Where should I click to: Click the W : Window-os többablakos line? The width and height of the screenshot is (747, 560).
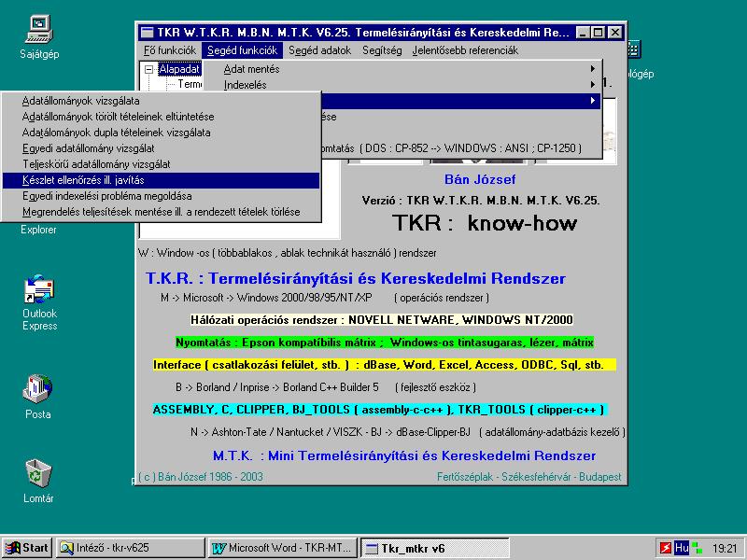click(288, 253)
